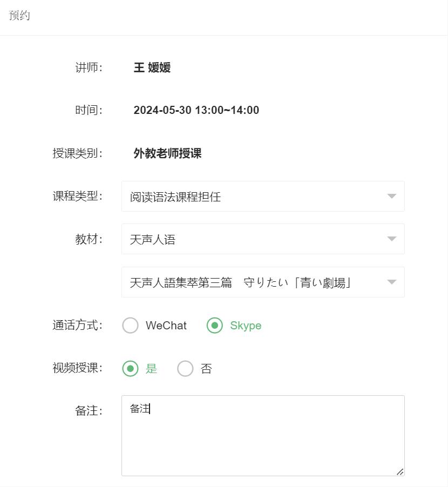Click the 授课类别 field label
Viewport: 448px width, 487px height.
pyautogui.click(x=77, y=153)
